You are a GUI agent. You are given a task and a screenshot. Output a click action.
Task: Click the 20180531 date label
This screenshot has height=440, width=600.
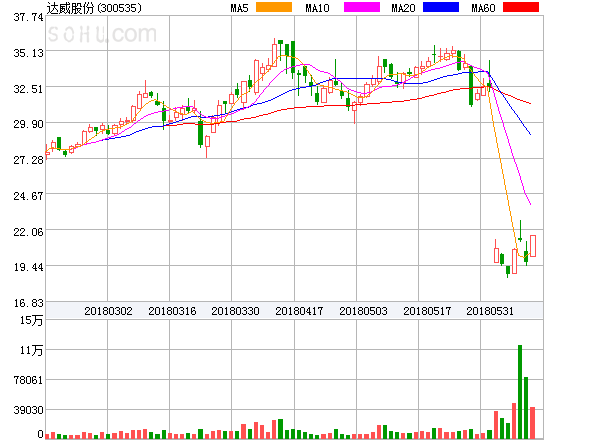point(490,311)
